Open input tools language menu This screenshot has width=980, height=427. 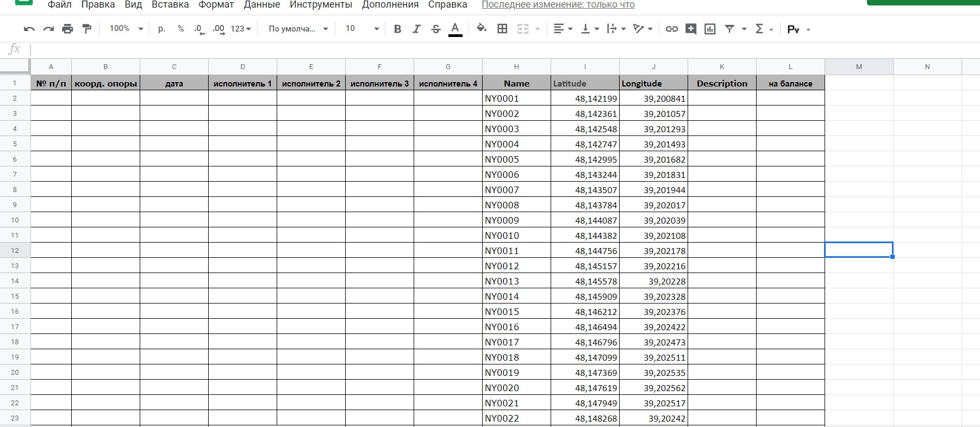pyautogui.click(x=798, y=29)
